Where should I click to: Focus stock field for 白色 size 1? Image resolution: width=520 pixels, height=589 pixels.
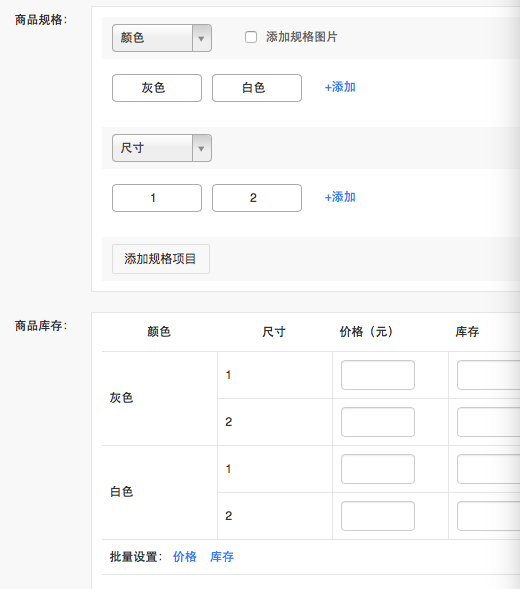coord(488,469)
